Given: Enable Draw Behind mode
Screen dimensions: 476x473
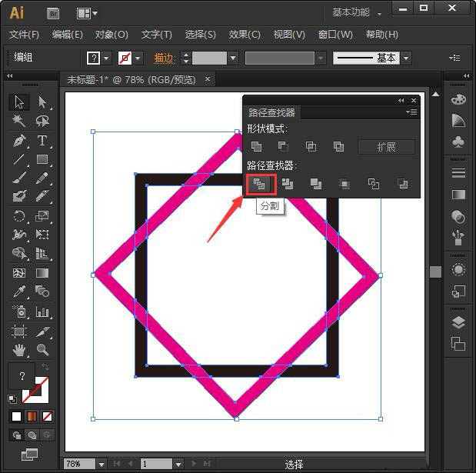Looking at the screenshot, I should click(x=32, y=435).
